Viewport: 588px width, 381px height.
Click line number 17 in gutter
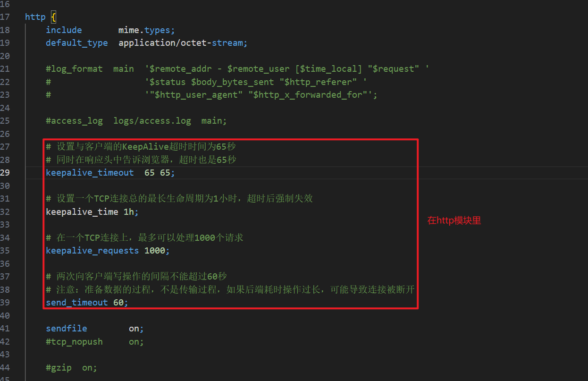click(x=5, y=17)
